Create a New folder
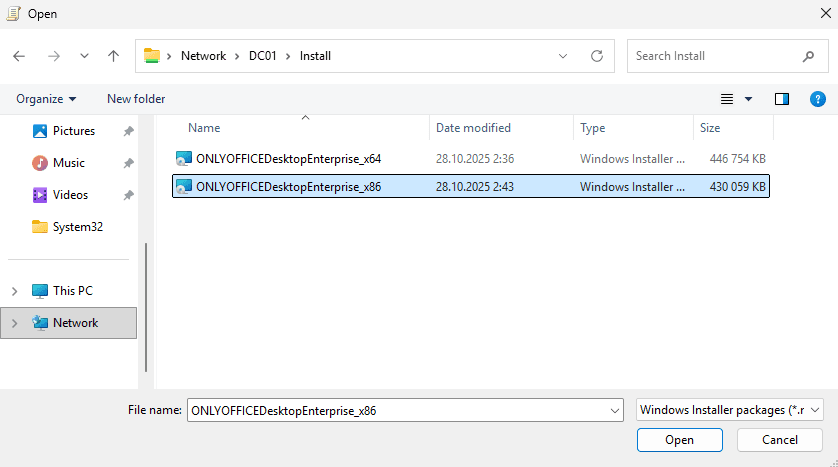The height and width of the screenshot is (467, 838). click(136, 99)
